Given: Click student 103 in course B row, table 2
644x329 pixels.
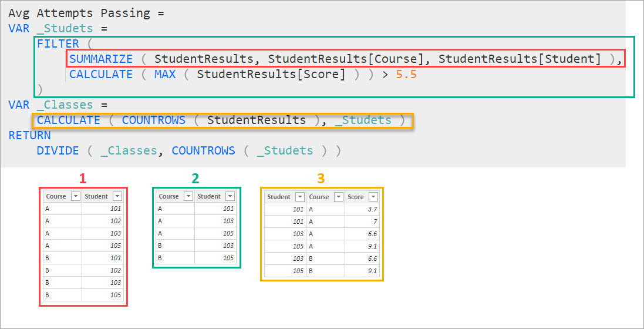Looking at the screenshot, I should 228,246.
